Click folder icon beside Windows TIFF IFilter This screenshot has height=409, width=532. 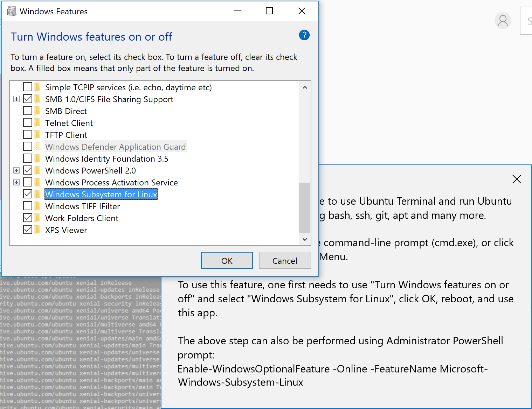coord(37,206)
